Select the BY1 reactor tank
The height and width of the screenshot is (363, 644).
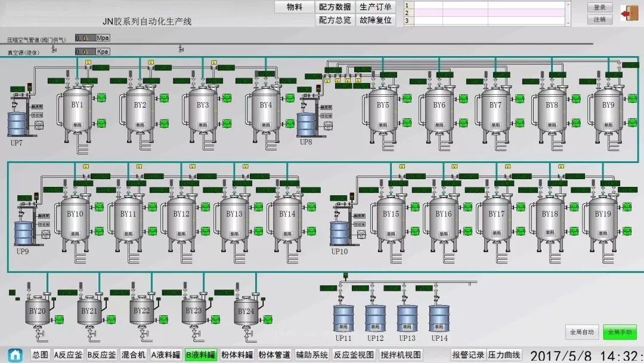[x=78, y=110]
